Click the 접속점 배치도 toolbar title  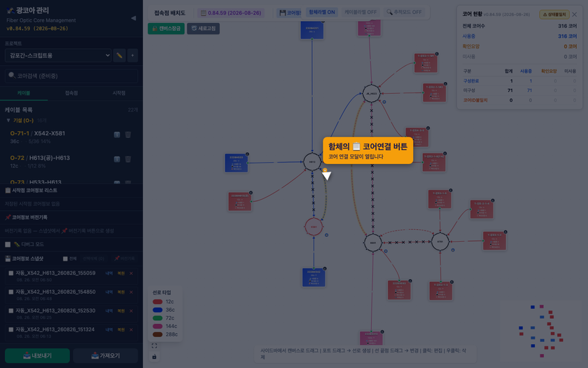[x=170, y=13]
